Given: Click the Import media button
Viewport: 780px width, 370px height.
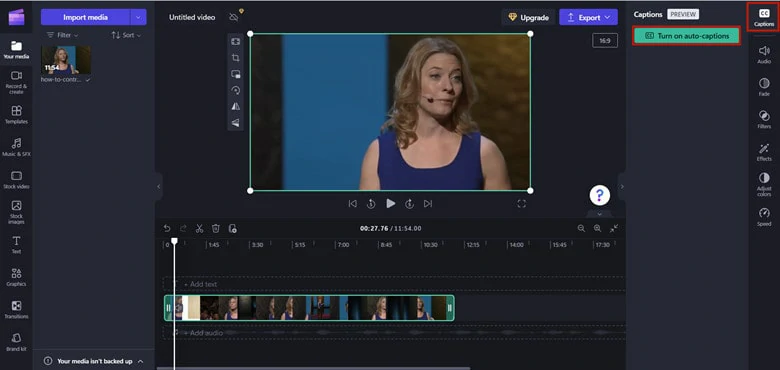Looking at the screenshot, I should [85, 17].
